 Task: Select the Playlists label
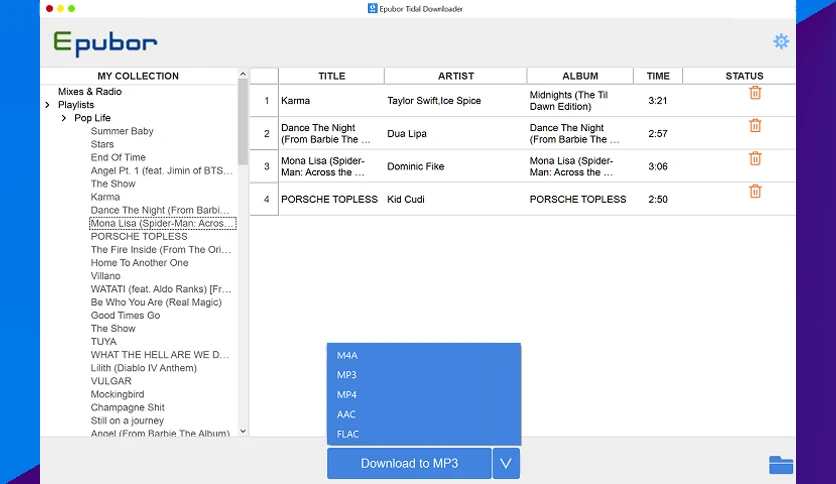tap(76, 105)
